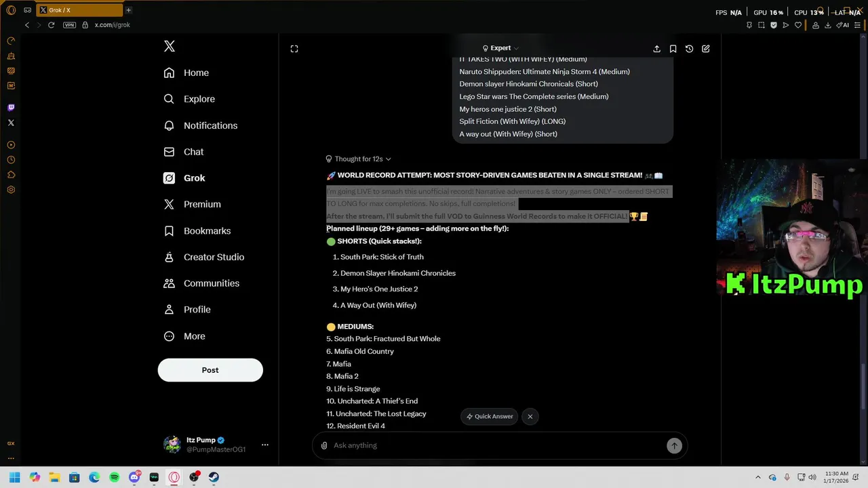Click '12. Resident Evil 4' list entry
This screenshot has width=868, height=488.
click(x=355, y=426)
